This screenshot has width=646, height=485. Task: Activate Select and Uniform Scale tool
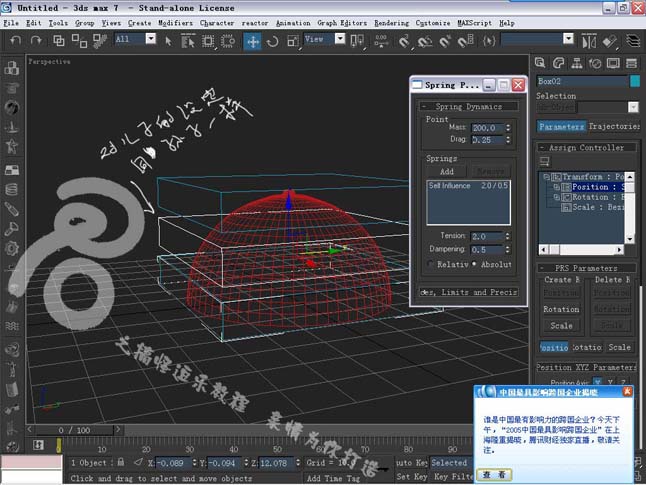[x=293, y=41]
